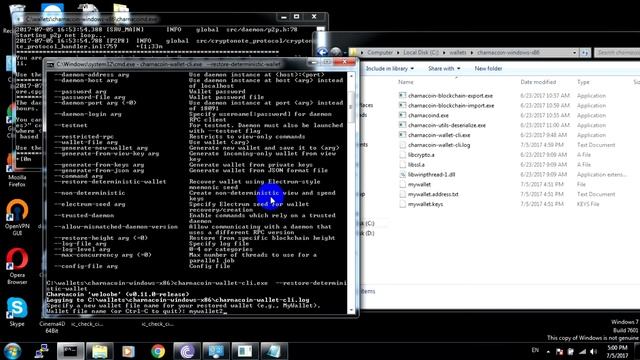Viewport: 640px width, 360px height.
Task: Expand the address bar history dropdown
Action: pos(574,53)
